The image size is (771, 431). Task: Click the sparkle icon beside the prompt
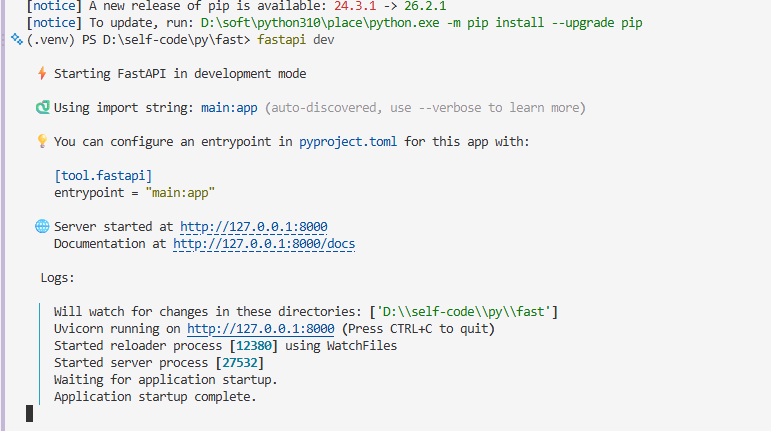coord(17,39)
